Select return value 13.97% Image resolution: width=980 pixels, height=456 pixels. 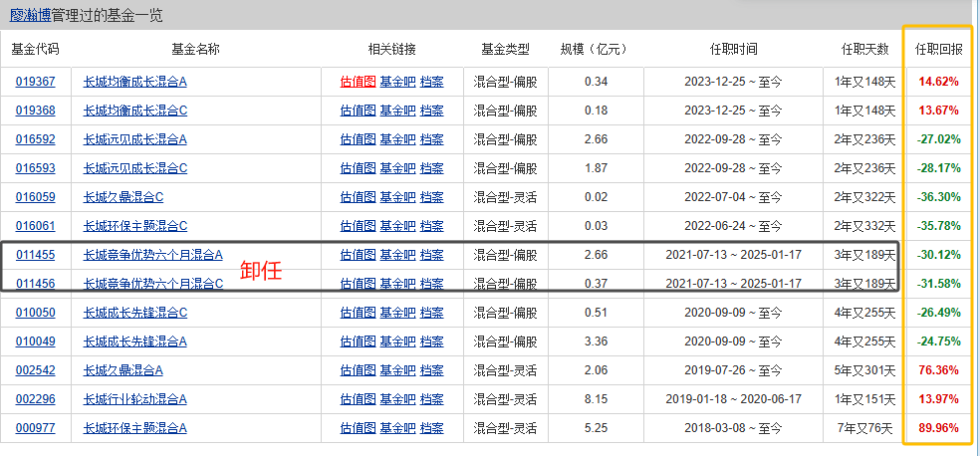pyautogui.click(x=939, y=398)
